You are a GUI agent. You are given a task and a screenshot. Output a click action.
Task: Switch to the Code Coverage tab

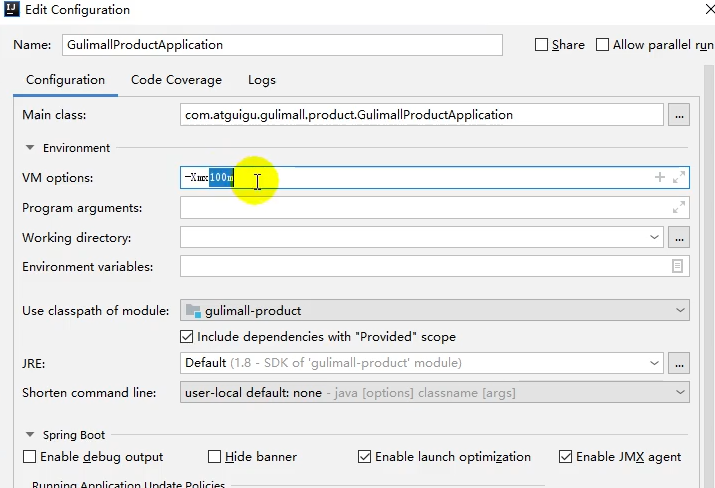click(x=176, y=80)
